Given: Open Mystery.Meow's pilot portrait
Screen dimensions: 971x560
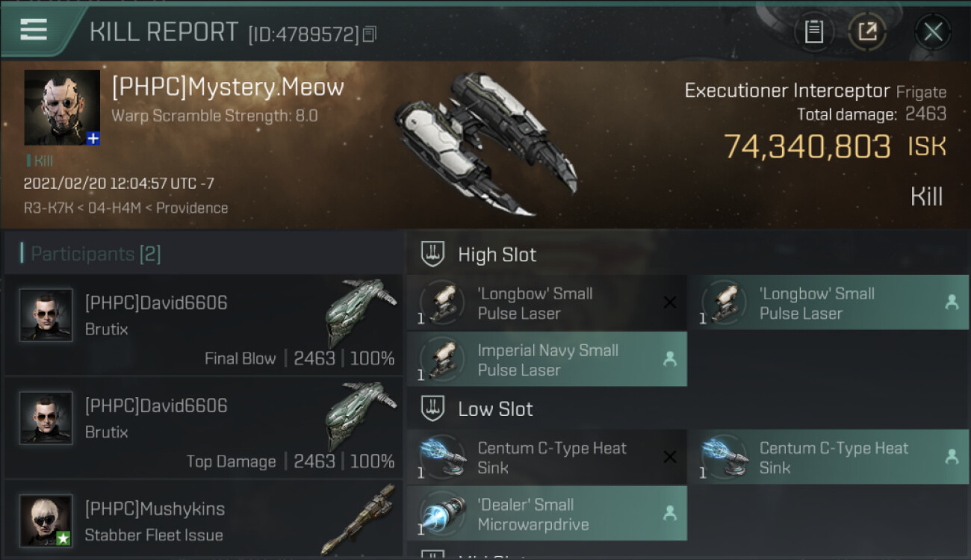Looking at the screenshot, I should point(61,107).
